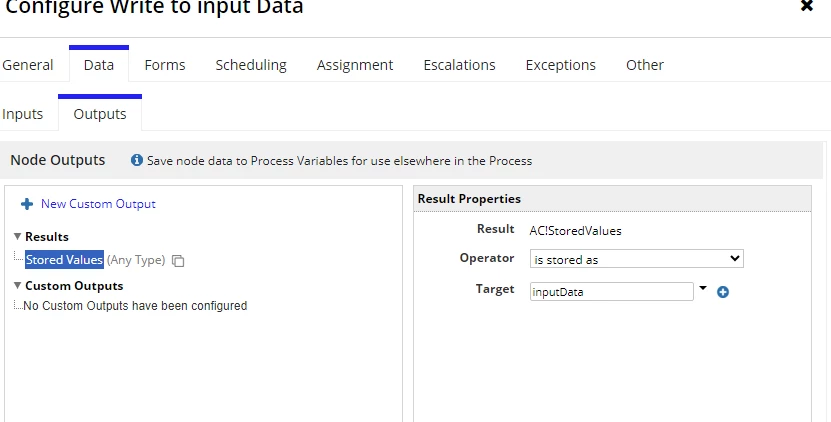Switch to the Exceptions tab
This screenshot has width=831, height=422.
(x=561, y=65)
